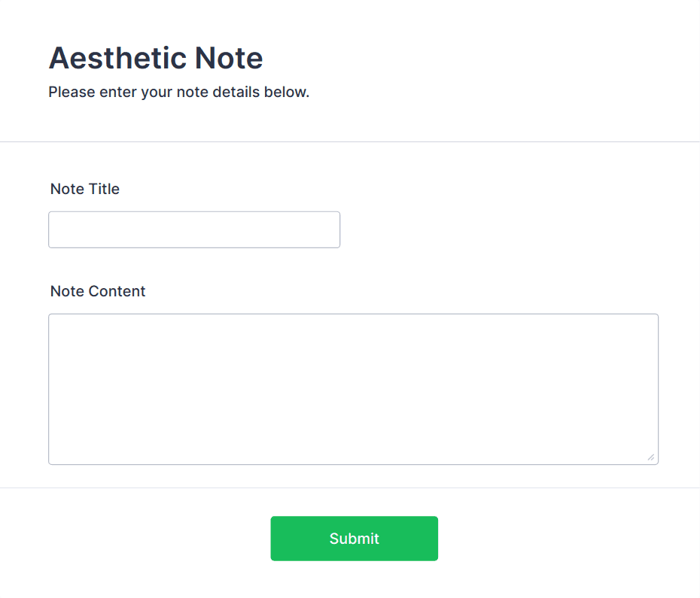The width and height of the screenshot is (700, 598).
Task: Click the Note Content label
Action: tap(97, 291)
